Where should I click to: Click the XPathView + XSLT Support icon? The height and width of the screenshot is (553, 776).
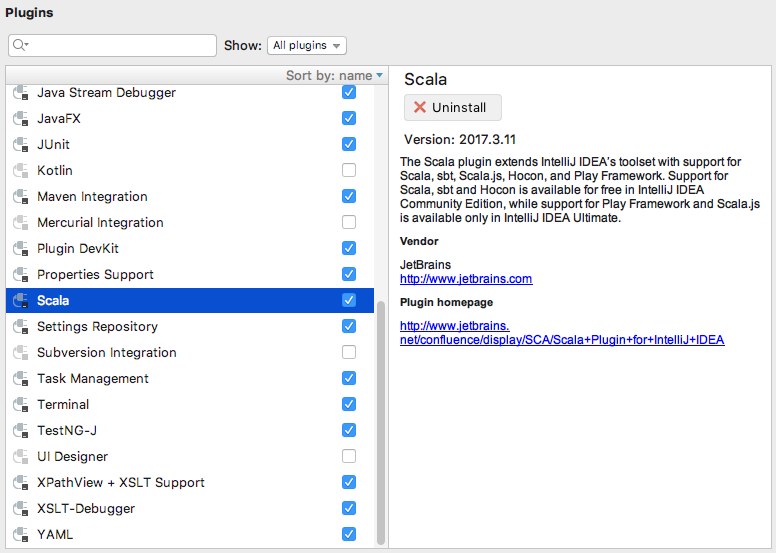coord(21,482)
